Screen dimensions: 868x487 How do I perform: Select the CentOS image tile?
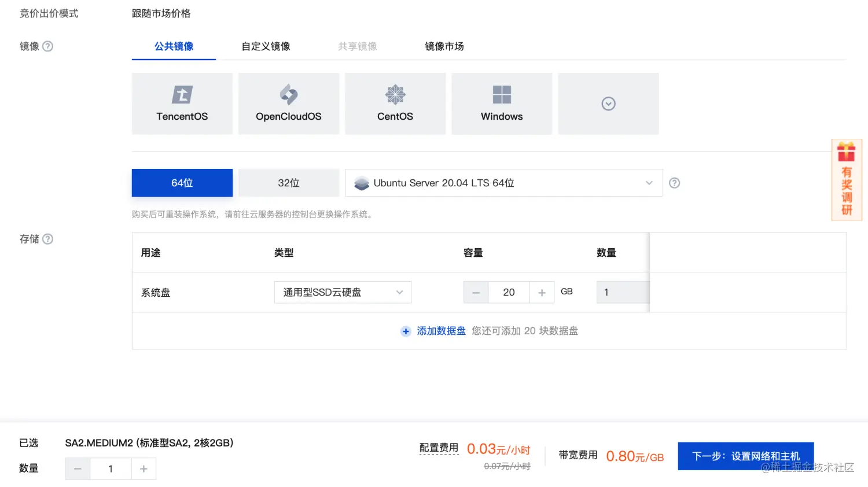395,104
